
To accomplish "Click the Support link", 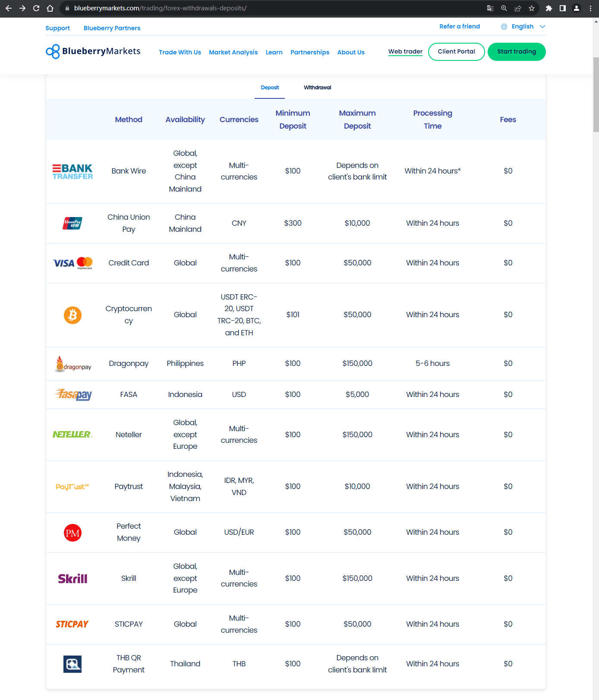I will (57, 28).
